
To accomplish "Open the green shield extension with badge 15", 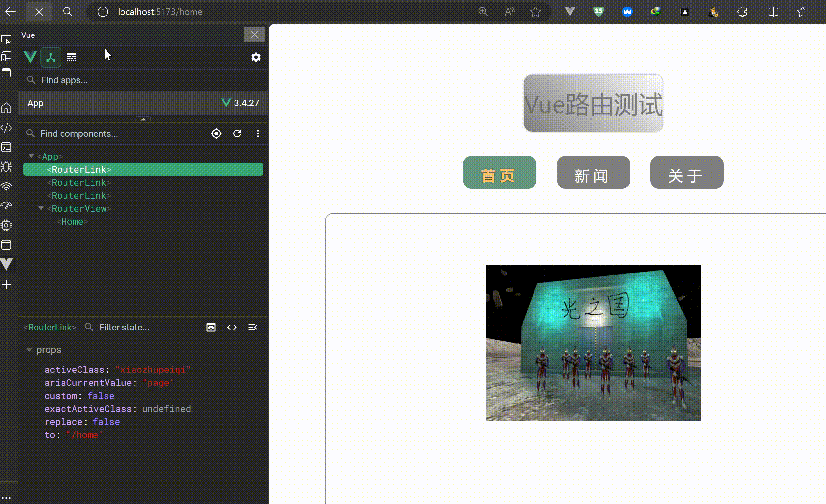I will [598, 12].
